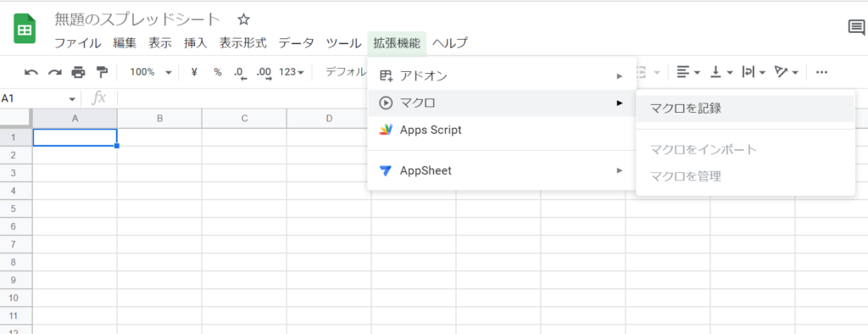Open the 表示 menu
This screenshot has height=334, width=868.
pos(160,43)
